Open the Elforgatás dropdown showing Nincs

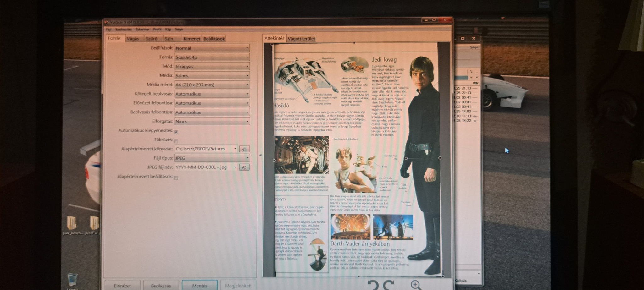[212, 121]
